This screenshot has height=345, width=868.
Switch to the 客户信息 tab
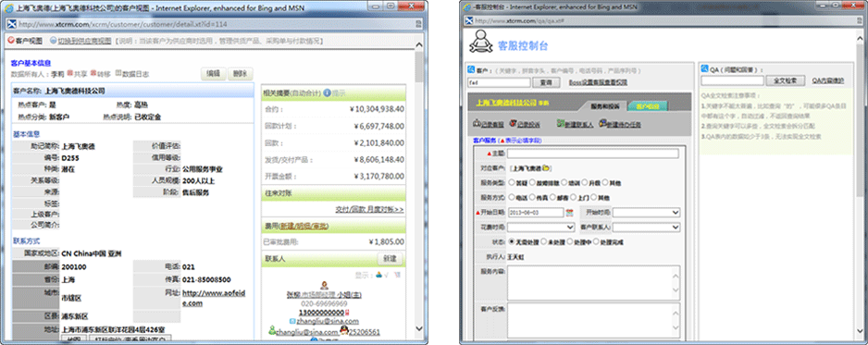click(647, 105)
